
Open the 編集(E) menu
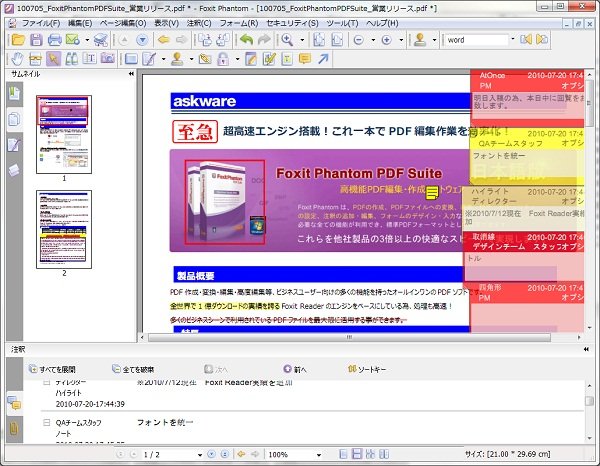[80, 23]
